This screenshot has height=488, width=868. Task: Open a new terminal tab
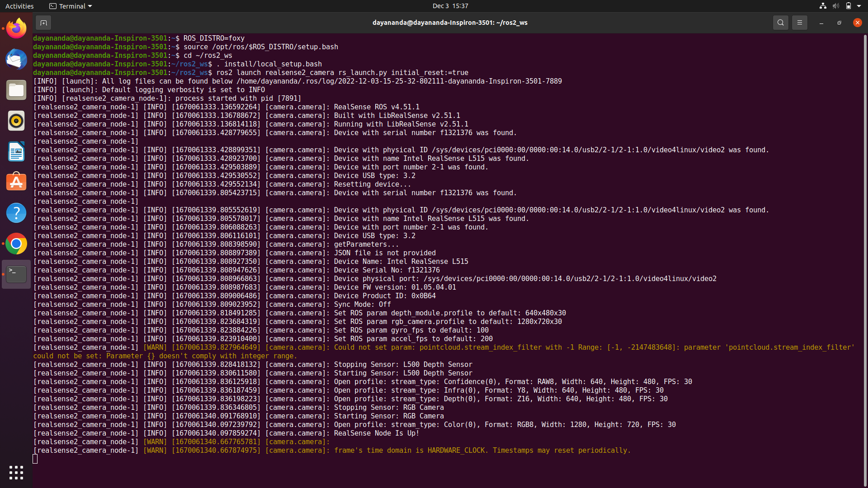(x=43, y=22)
